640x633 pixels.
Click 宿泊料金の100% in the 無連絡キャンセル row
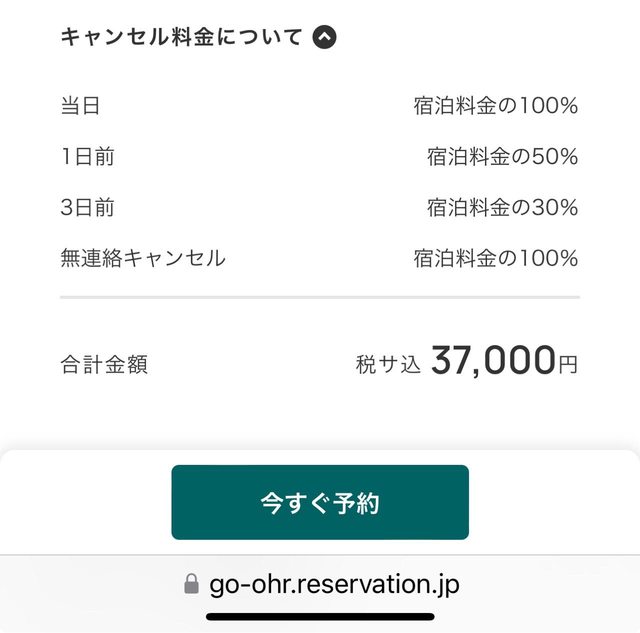pyautogui.click(x=495, y=259)
